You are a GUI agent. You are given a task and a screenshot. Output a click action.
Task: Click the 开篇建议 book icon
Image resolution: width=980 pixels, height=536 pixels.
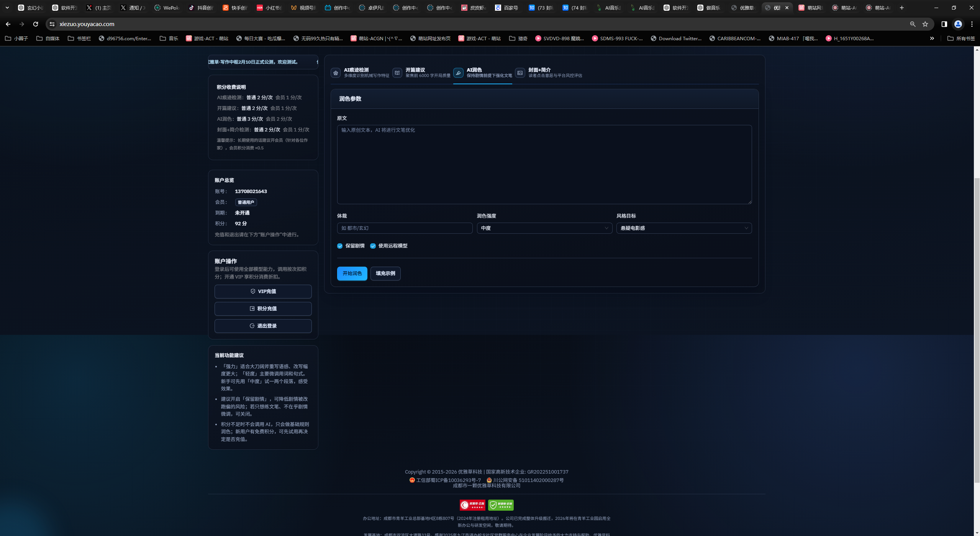[x=397, y=73]
